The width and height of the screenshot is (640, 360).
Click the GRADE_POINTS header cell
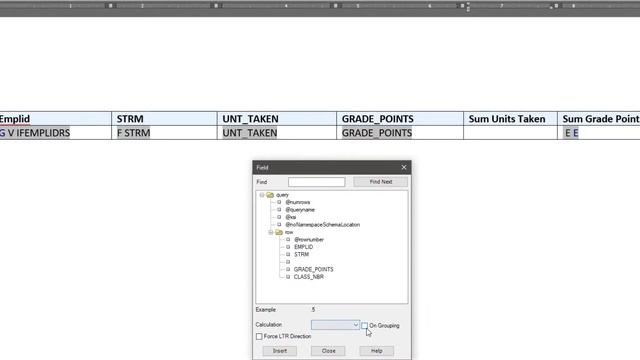tap(400, 119)
